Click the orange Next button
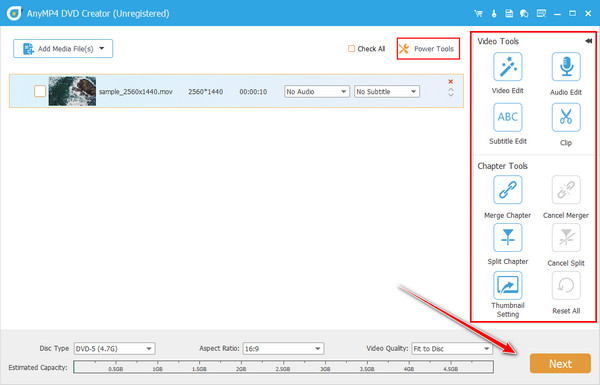Image resolution: width=600 pixels, height=385 pixels. pos(560,363)
